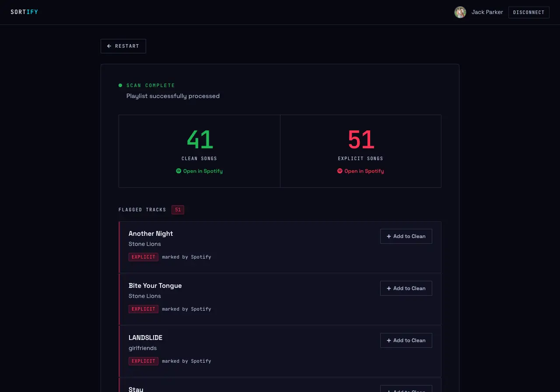Click the EXPLICIT badge on LANDSLIDE
The width and height of the screenshot is (560, 392).
pos(143,361)
